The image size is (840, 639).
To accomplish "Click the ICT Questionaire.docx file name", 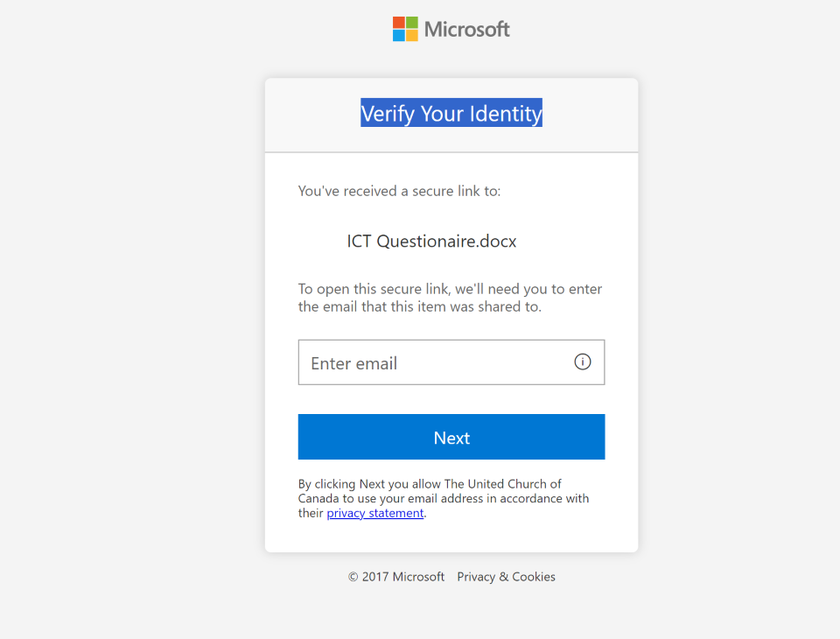I will pyautogui.click(x=431, y=242).
